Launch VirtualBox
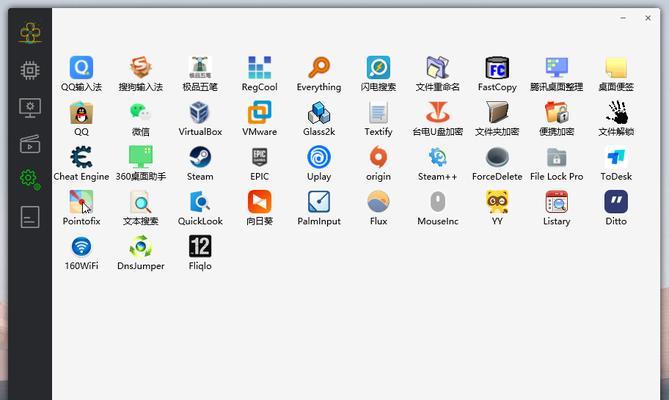This screenshot has height=400, width=669. click(x=200, y=112)
